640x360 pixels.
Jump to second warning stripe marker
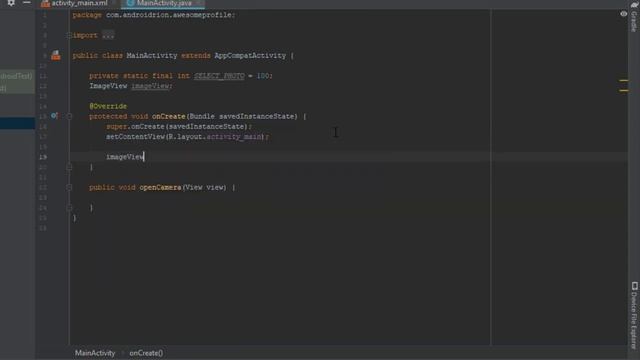click(x=624, y=91)
